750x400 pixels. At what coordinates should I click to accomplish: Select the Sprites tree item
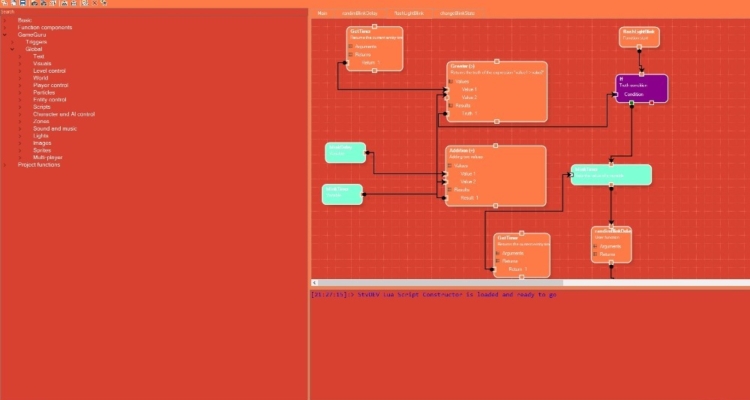(x=42, y=150)
